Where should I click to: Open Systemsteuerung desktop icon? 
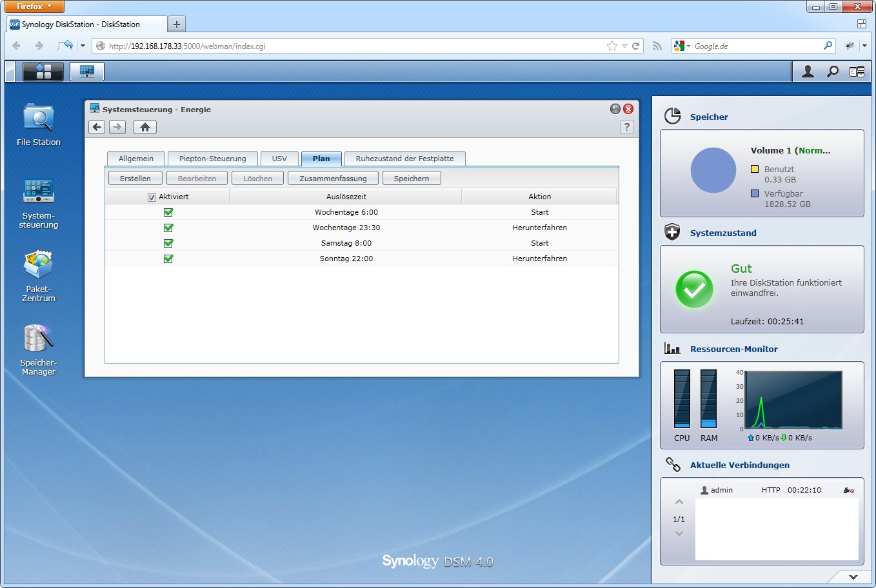tap(39, 203)
